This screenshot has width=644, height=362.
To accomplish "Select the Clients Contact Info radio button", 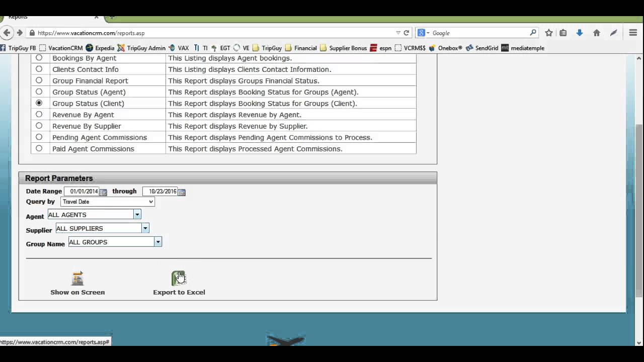I will coord(39,69).
